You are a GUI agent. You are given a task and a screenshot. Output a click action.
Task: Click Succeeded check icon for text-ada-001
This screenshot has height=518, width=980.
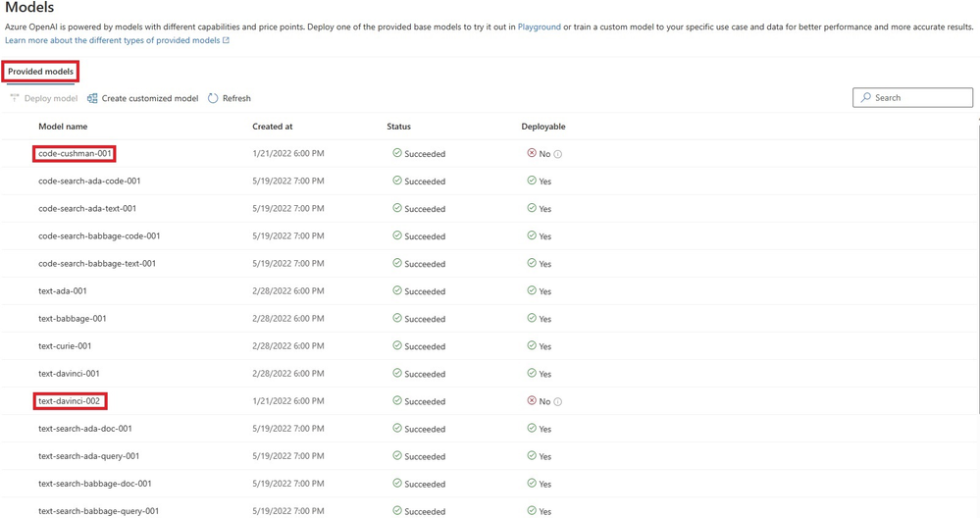(x=397, y=290)
